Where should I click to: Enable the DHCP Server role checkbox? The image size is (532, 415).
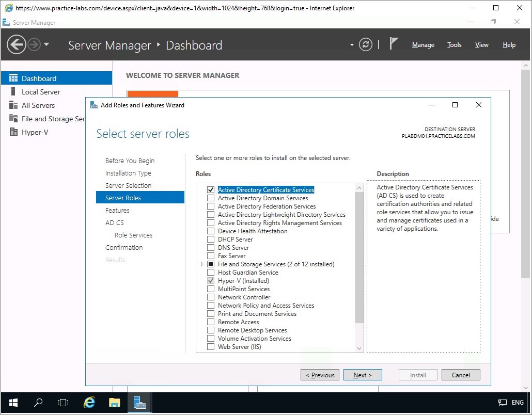pyautogui.click(x=211, y=240)
